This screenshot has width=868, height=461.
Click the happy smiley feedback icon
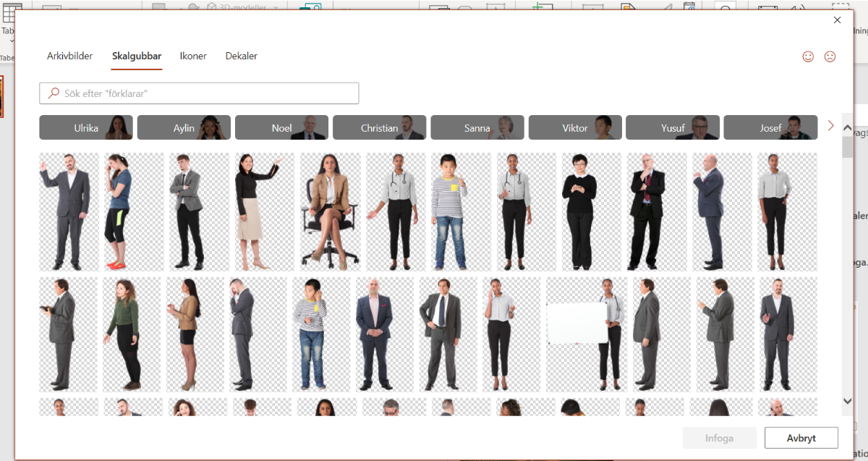808,56
